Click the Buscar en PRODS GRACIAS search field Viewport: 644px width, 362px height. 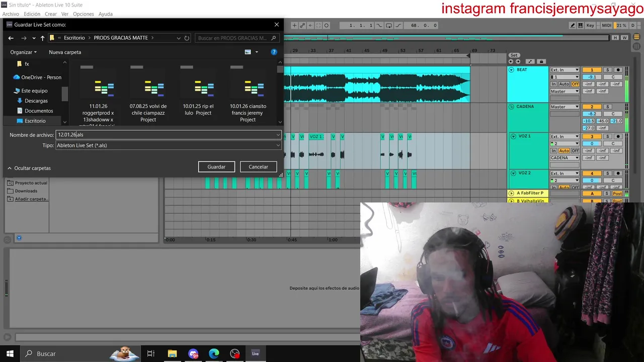click(x=237, y=38)
